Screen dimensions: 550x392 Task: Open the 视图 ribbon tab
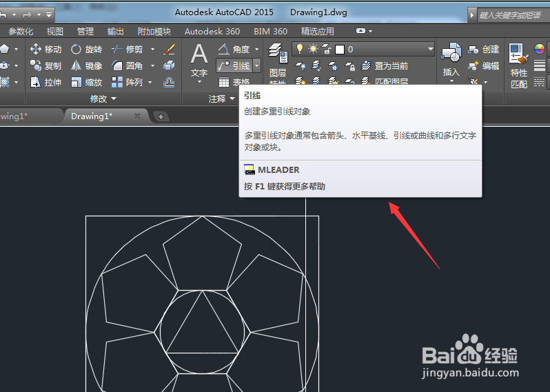coord(54,32)
